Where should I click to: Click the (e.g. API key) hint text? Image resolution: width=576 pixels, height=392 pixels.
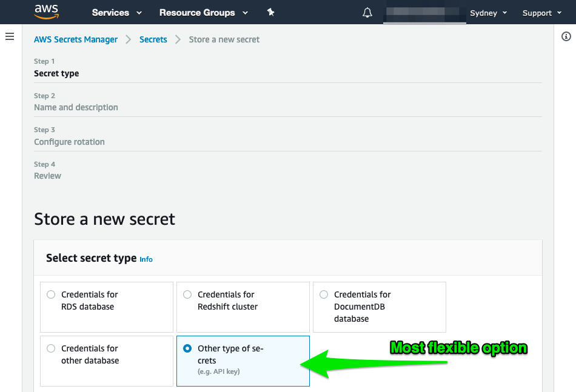coord(218,371)
